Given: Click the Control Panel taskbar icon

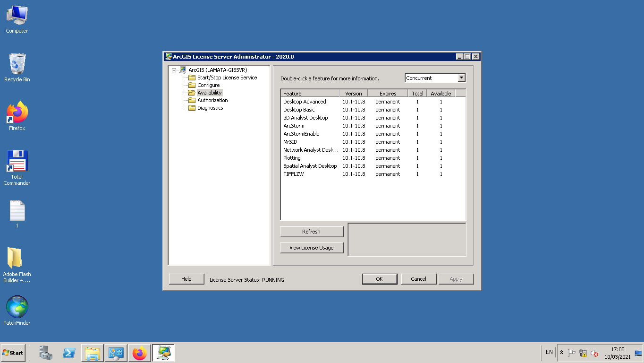Looking at the screenshot, I should tap(116, 353).
